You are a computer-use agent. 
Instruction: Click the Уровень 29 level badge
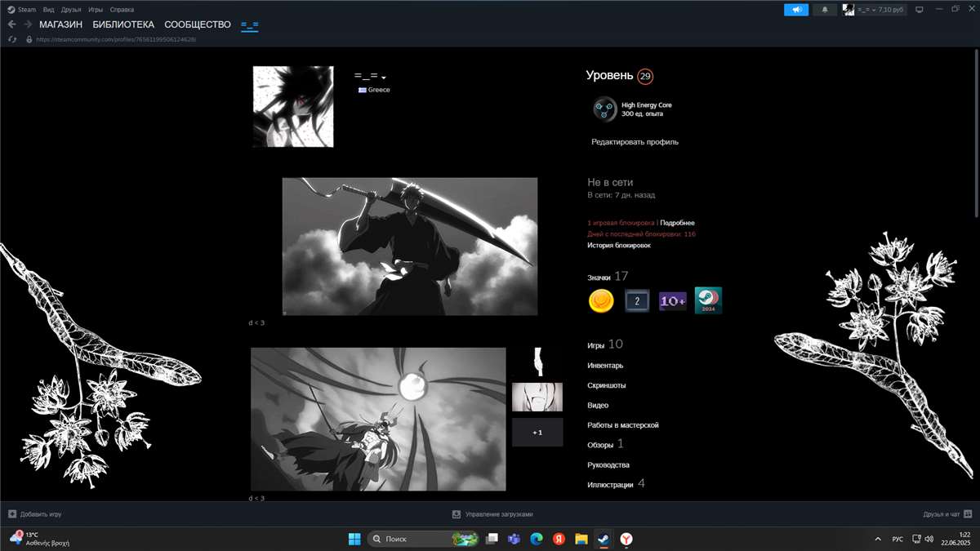click(x=645, y=76)
